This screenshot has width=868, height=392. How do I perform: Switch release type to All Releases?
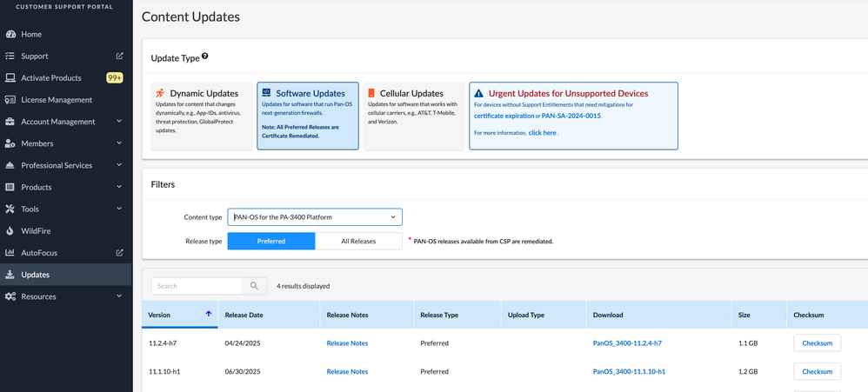[358, 241]
